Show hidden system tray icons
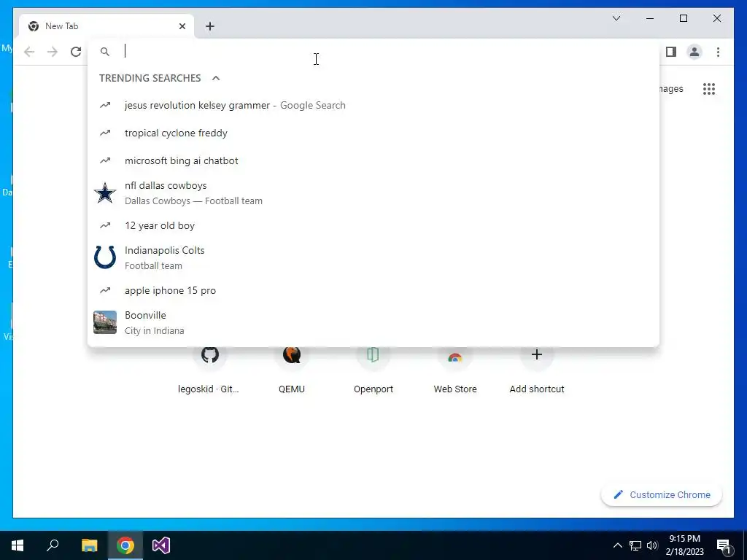The image size is (747, 560). click(x=617, y=545)
